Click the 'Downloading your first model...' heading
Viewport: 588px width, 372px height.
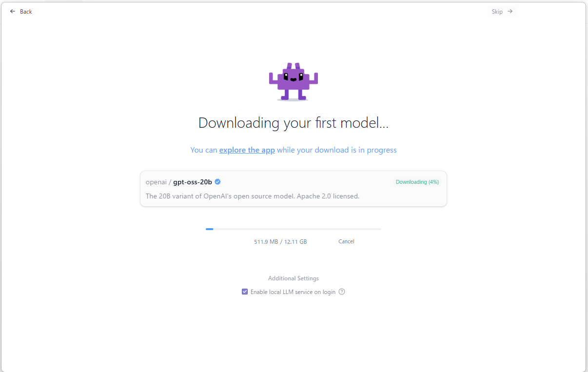tap(294, 123)
